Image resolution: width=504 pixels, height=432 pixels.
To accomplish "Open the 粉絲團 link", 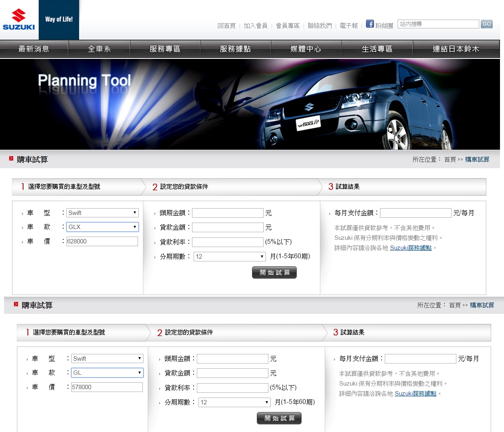I will [384, 26].
